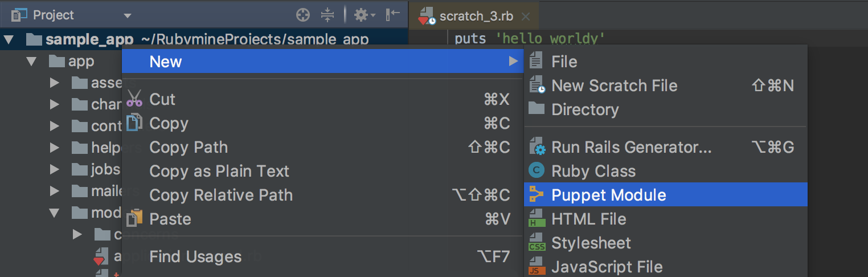Create a new Ruby Class
This screenshot has height=277, width=868.
(x=666, y=171)
